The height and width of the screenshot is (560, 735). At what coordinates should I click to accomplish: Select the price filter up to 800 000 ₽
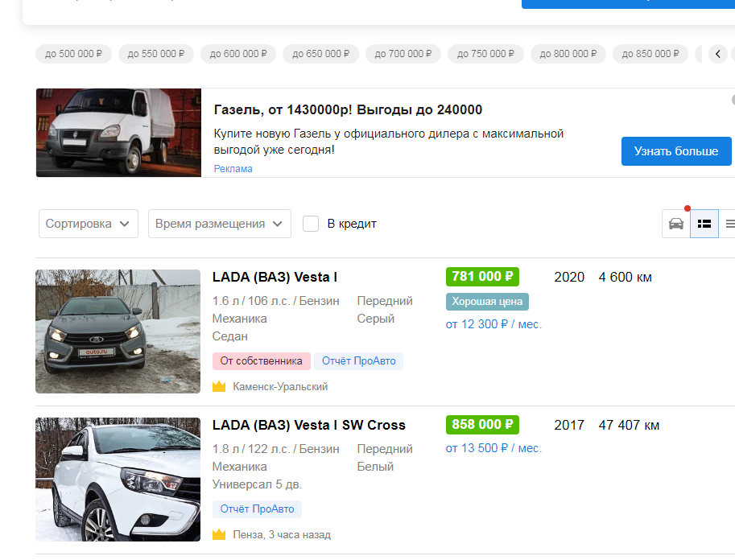coord(568,54)
